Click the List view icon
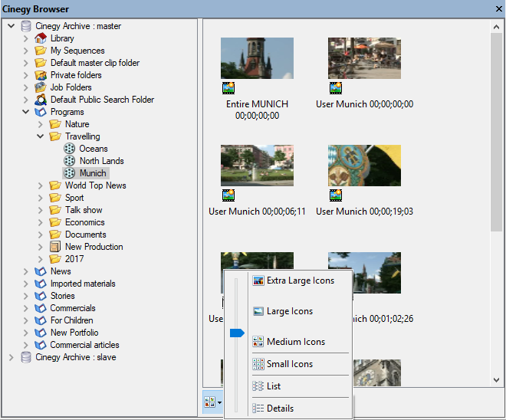The width and height of the screenshot is (506, 420). pos(258,386)
